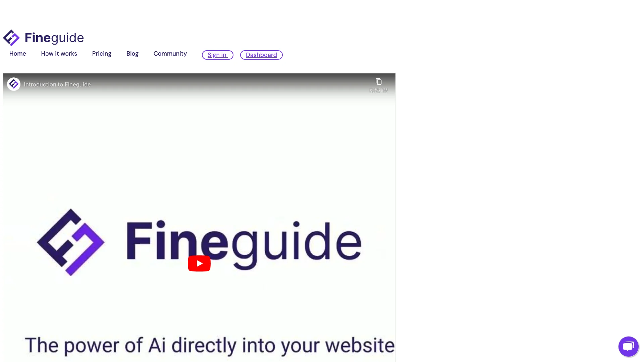This screenshot has height=362, width=644.
Task: Navigate to Dashboard
Action: pyautogui.click(x=261, y=55)
